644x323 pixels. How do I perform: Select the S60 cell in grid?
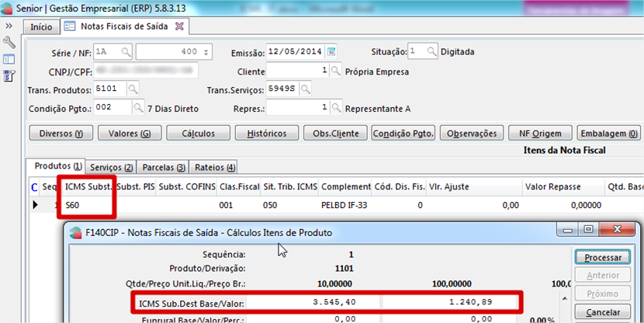coord(88,205)
